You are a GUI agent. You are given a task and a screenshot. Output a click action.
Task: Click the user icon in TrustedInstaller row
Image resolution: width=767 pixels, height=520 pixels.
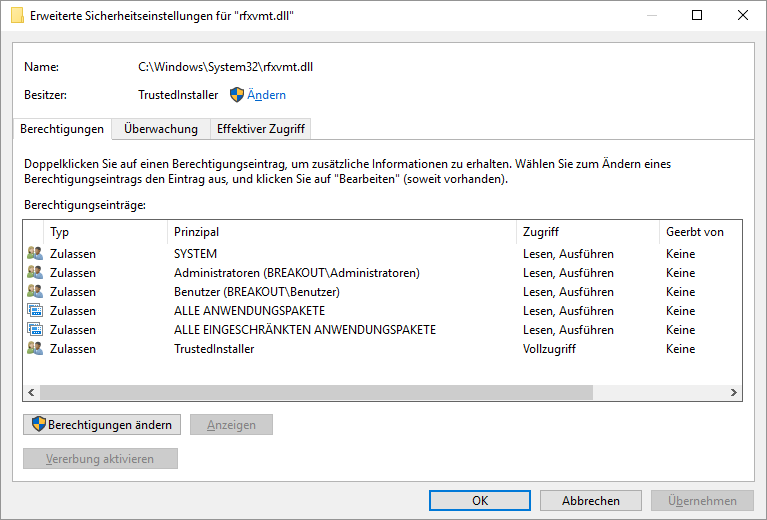click(35, 349)
